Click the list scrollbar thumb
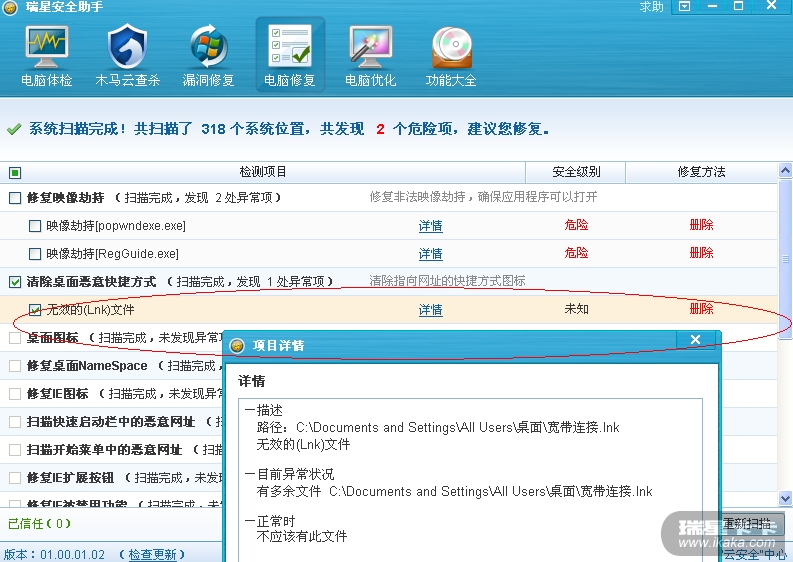The width and height of the screenshot is (793, 562). coord(785,258)
